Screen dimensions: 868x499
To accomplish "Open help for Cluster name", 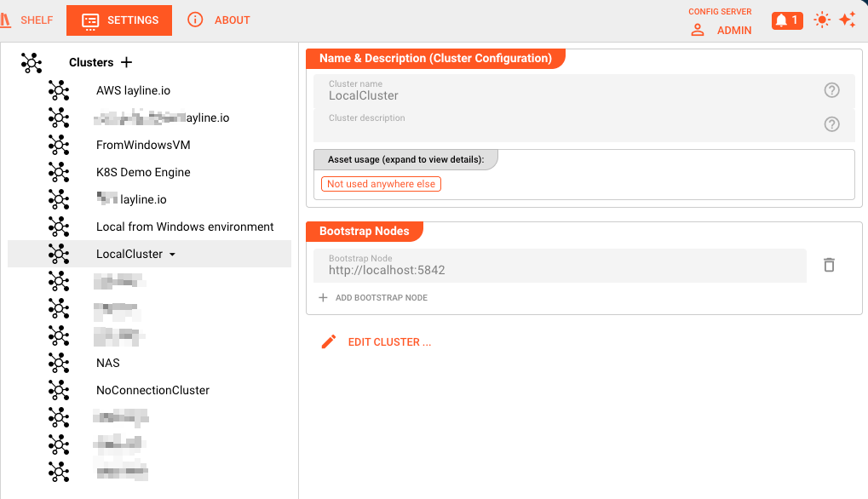I will click(831, 90).
